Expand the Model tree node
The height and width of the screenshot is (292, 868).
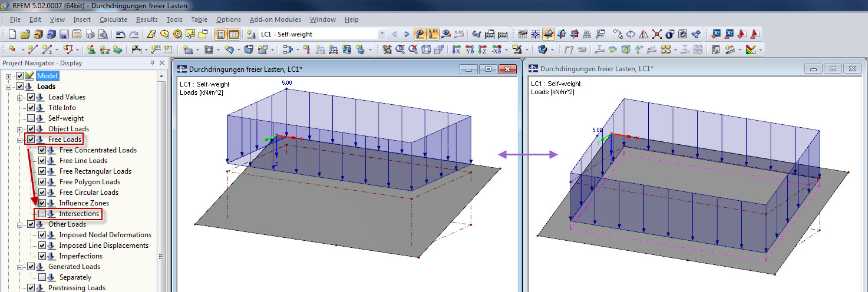(8, 76)
